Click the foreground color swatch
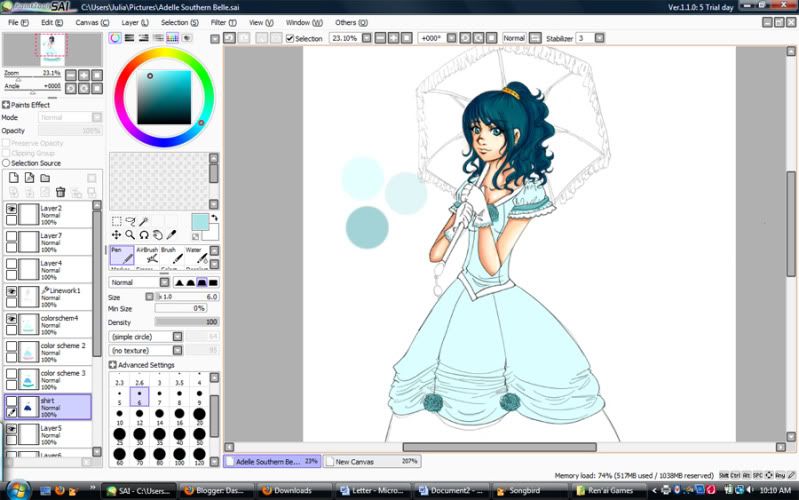Image resolution: width=799 pixels, height=500 pixels. [x=198, y=221]
